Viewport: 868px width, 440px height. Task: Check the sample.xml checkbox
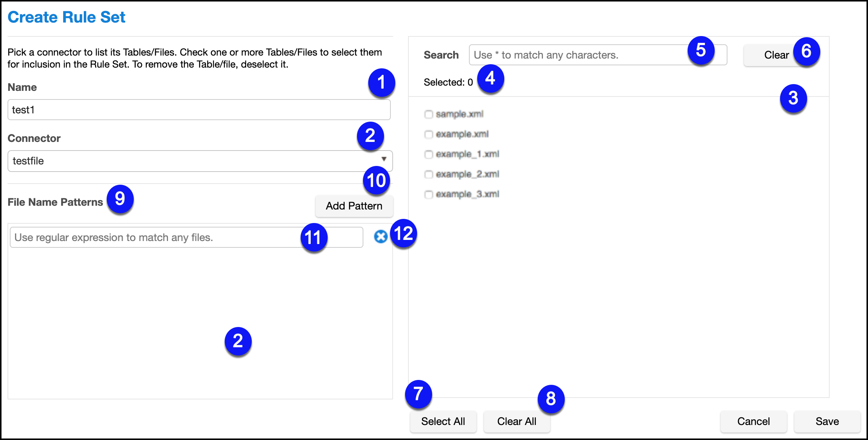pyautogui.click(x=428, y=114)
